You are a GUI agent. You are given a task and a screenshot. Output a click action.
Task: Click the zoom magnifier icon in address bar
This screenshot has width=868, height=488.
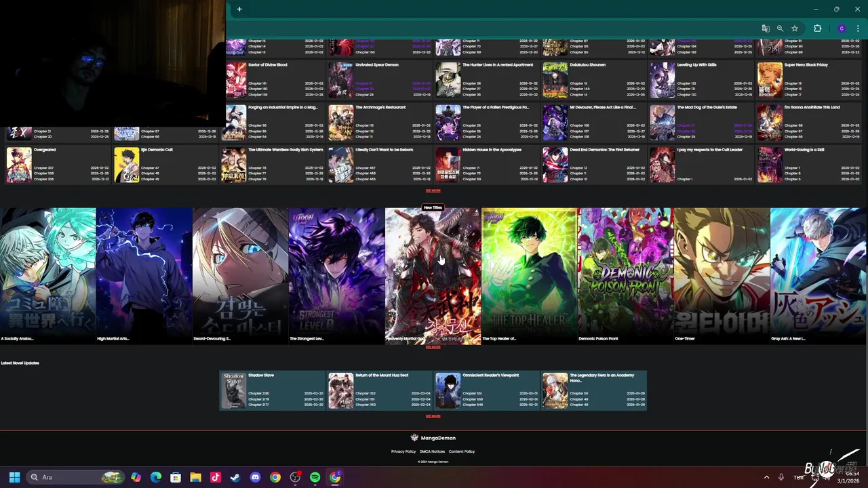(x=780, y=28)
